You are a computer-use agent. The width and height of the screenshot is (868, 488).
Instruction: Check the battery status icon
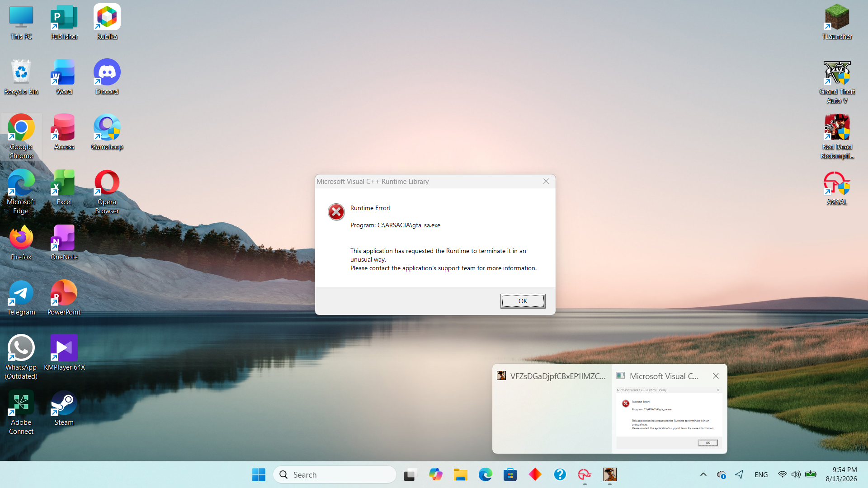click(x=811, y=474)
